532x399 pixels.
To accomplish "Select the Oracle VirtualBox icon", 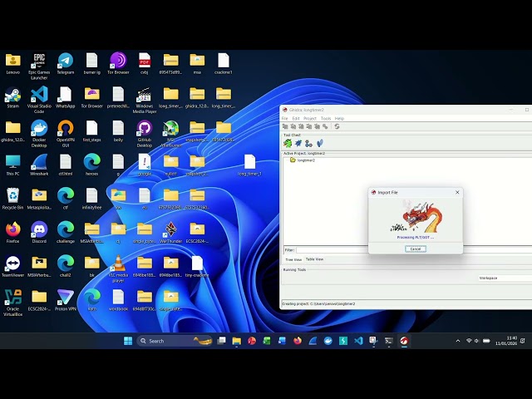I will click(x=13, y=303).
